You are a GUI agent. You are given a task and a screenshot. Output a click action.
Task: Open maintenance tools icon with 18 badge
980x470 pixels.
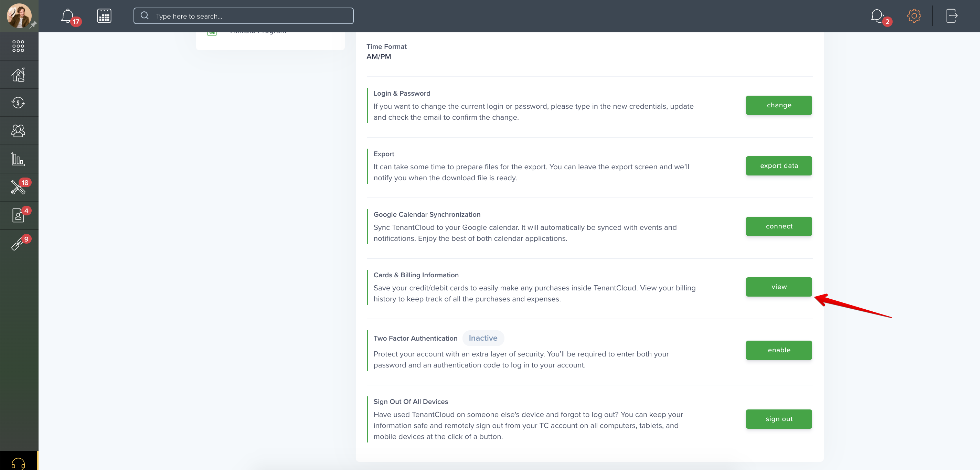(x=18, y=187)
